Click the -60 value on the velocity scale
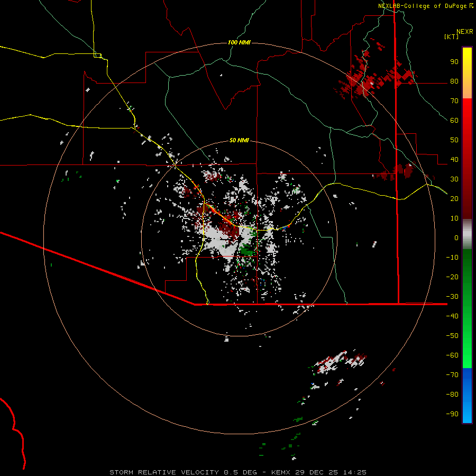The image size is (476, 476). pyautogui.click(x=452, y=355)
